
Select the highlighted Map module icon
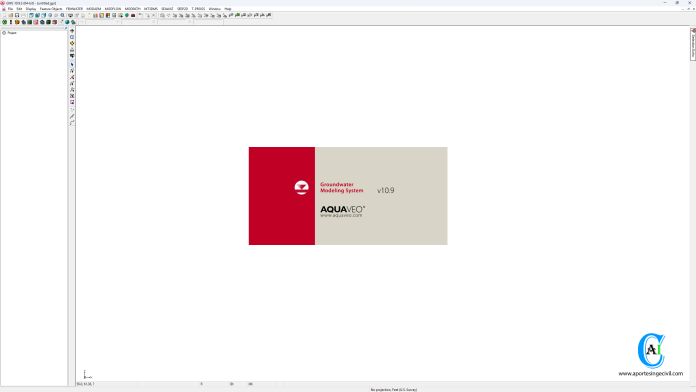pos(61,22)
